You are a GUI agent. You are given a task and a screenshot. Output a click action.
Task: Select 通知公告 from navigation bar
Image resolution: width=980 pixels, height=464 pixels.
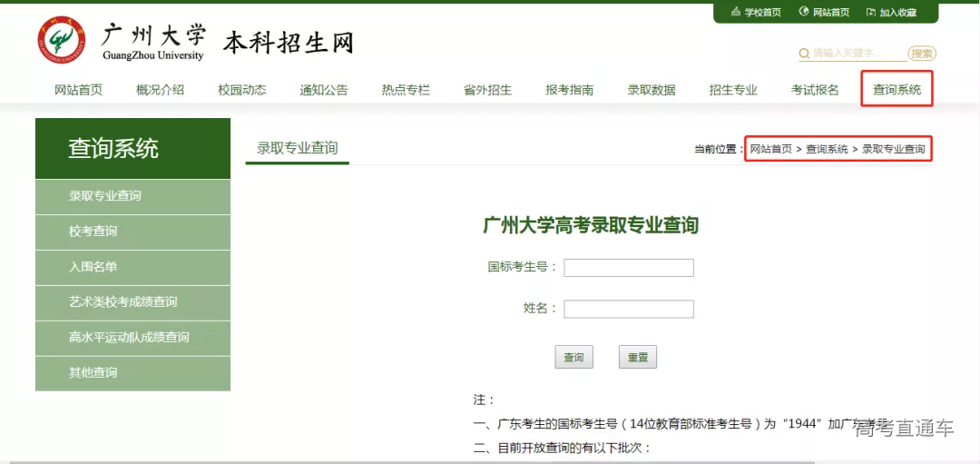point(324,90)
